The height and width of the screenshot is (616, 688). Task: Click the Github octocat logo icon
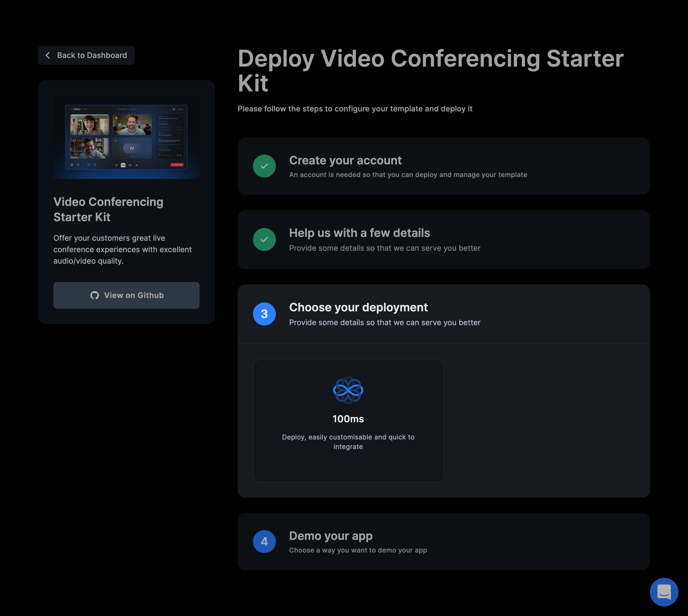point(95,295)
